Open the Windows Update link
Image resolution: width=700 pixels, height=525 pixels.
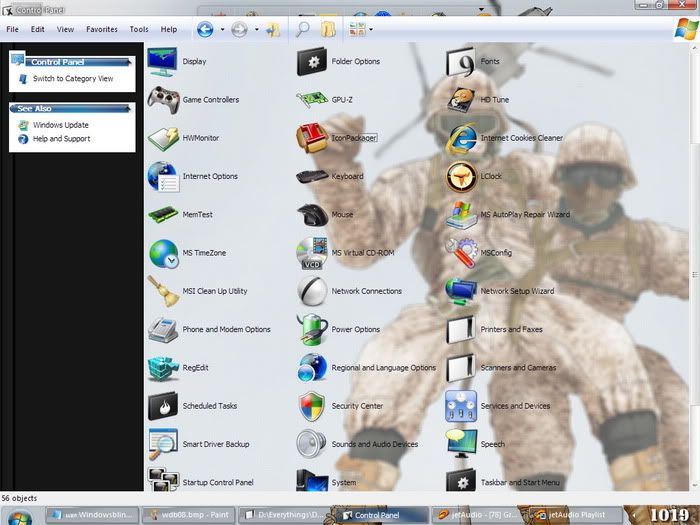(61, 125)
